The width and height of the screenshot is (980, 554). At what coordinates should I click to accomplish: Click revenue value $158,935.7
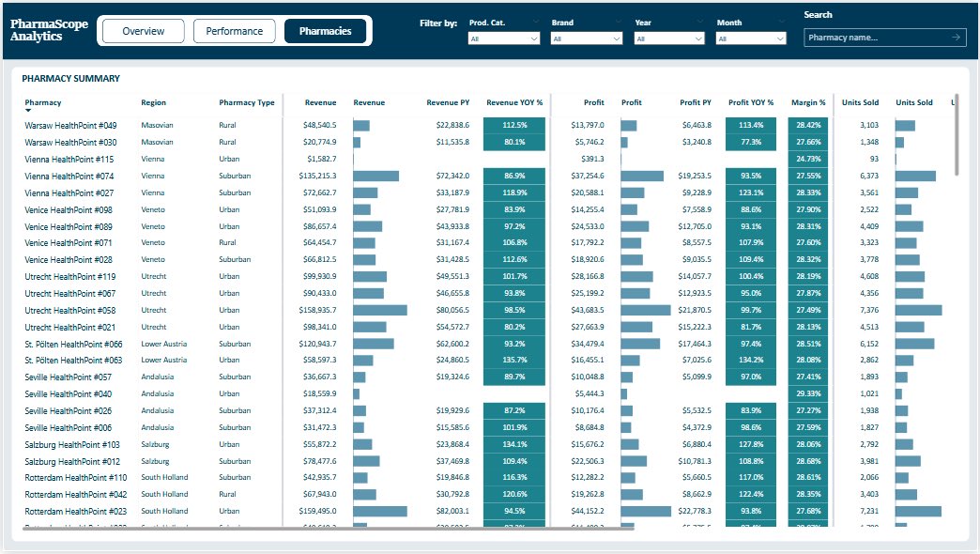click(x=317, y=310)
